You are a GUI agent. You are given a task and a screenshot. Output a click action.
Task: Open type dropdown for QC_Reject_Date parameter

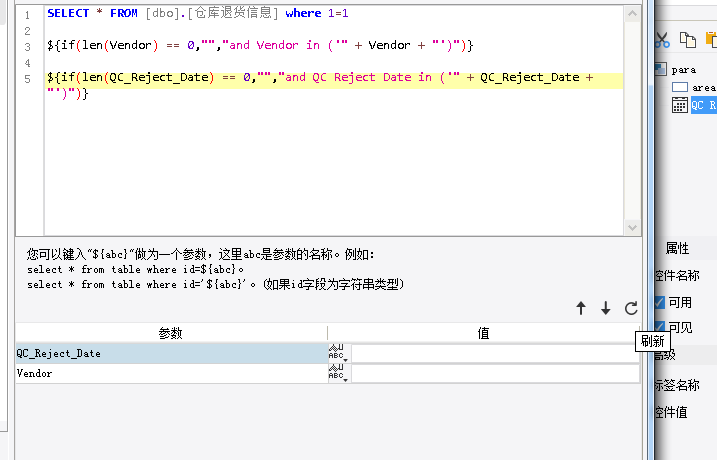coord(339,353)
